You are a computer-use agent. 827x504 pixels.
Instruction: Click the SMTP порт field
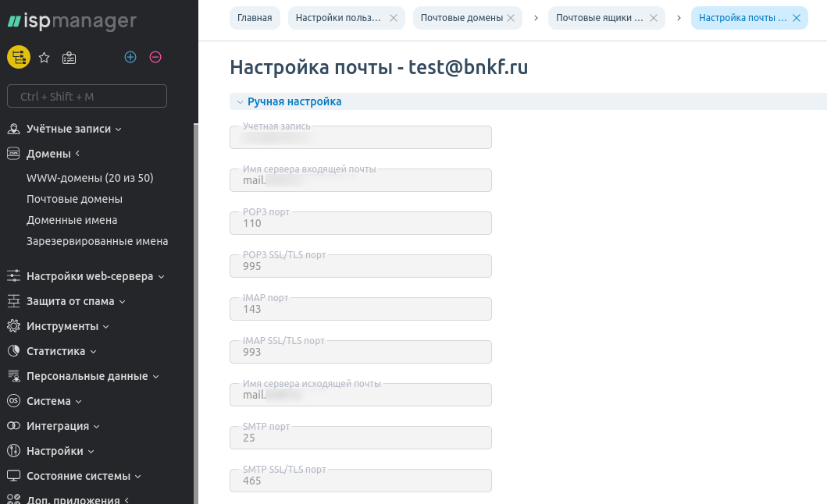point(360,438)
